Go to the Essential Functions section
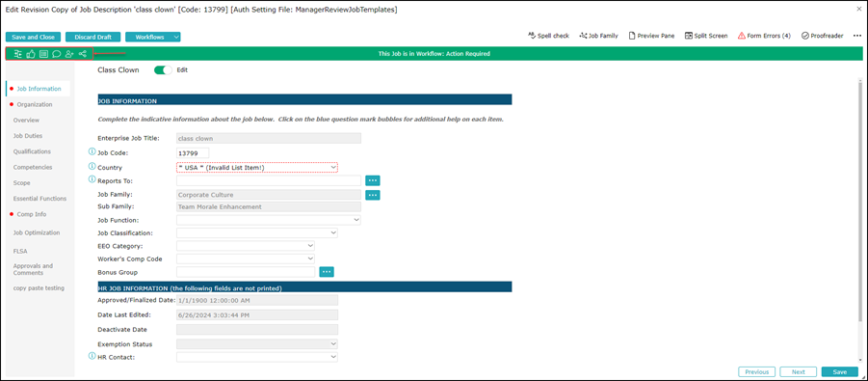Image resolution: width=868 pixels, height=381 pixels. pyautogui.click(x=39, y=198)
